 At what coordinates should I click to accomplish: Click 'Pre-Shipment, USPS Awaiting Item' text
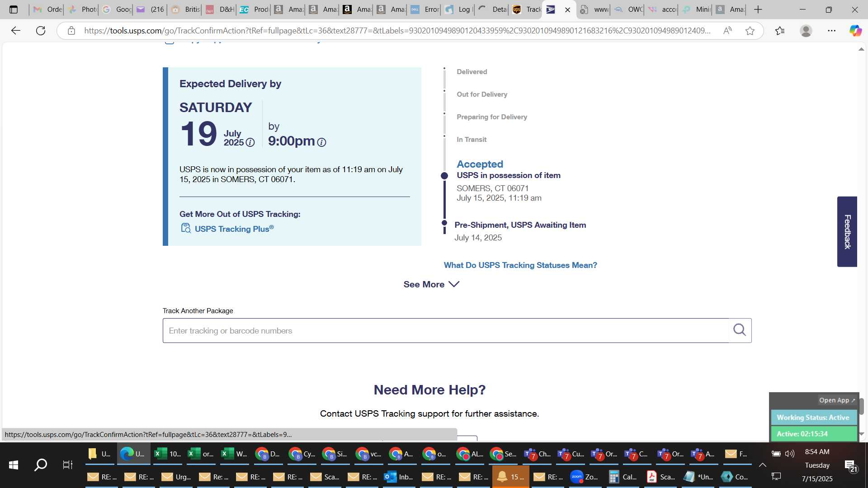click(520, 225)
